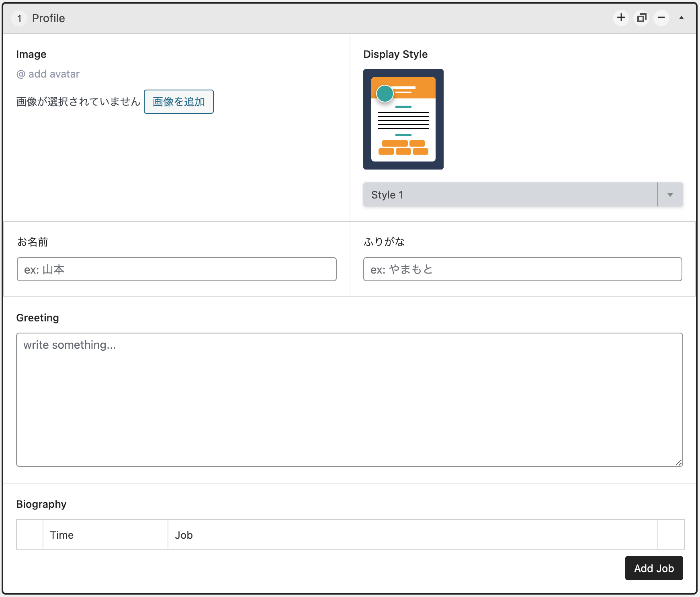Screen dimensions: 700x597
Task: Click the Job column header
Action: [184, 535]
